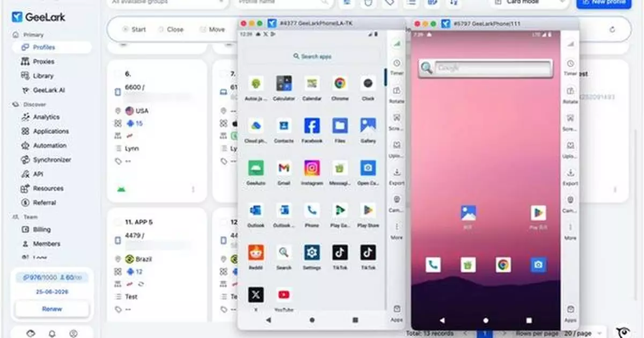Viewport: 644px width, 338px height.
Task: Open the Reddit app icon
Action: 256,253
